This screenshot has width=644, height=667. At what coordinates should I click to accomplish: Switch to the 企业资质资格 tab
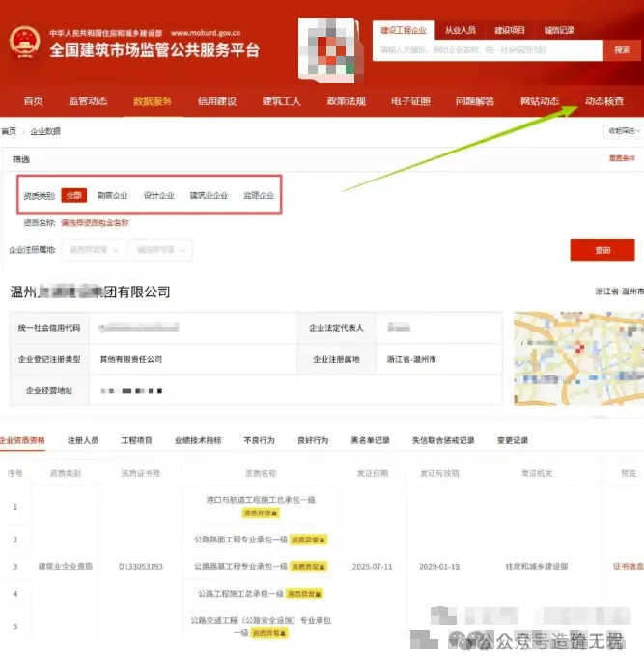pos(22,440)
